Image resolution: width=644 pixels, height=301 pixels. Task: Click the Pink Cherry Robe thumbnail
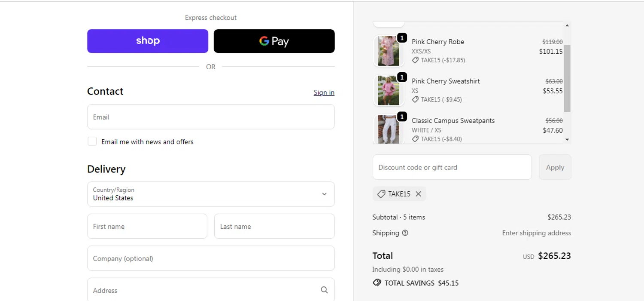pyautogui.click(x=389, y=51)
